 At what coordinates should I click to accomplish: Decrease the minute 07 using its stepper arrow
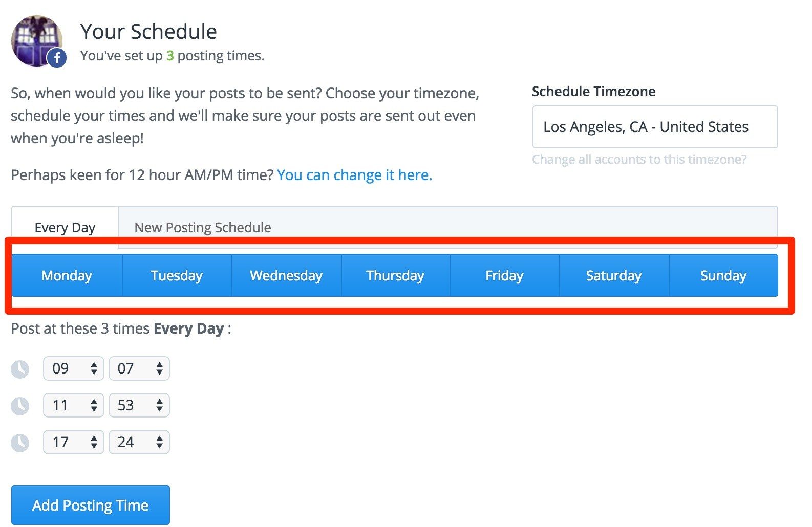pyautogui.click(x=160, y=372)
